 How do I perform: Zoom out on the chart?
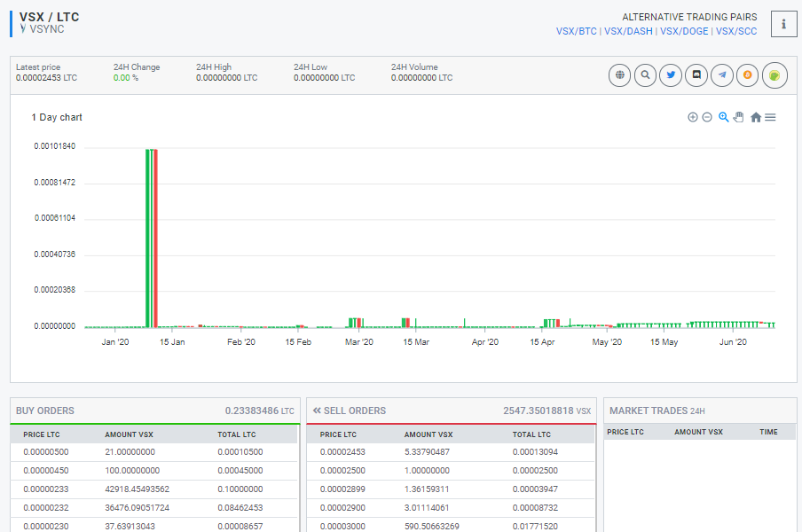point(707,118)
